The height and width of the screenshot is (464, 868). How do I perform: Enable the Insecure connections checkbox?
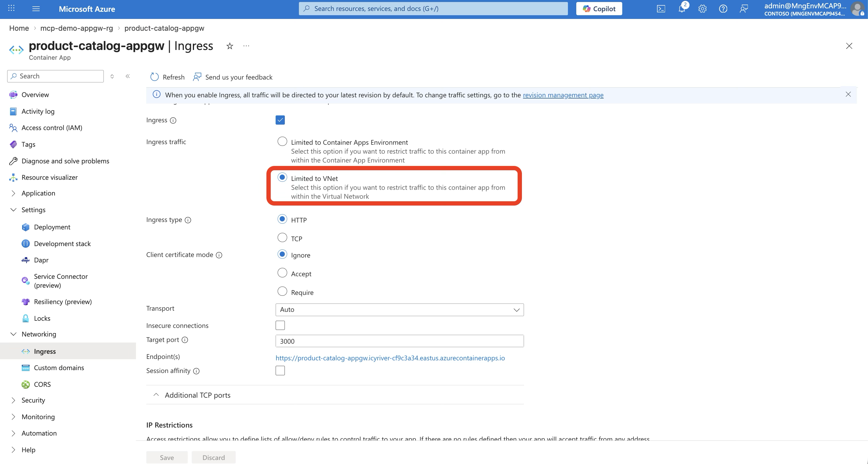click(x=280, y=325)
